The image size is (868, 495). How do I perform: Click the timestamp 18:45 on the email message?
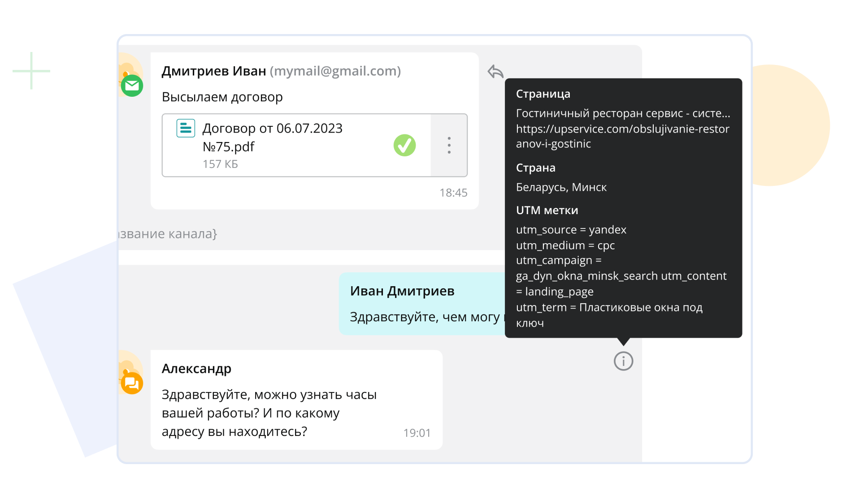pos(454,192)
